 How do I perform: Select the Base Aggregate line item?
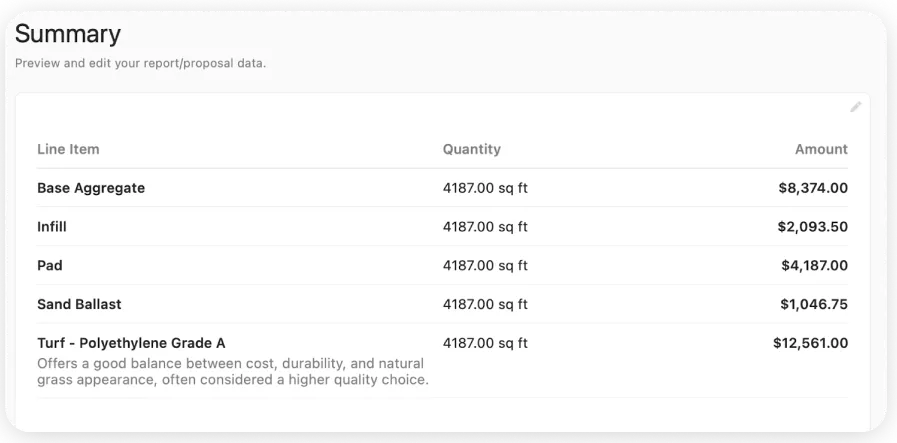[x=91, y=188]
